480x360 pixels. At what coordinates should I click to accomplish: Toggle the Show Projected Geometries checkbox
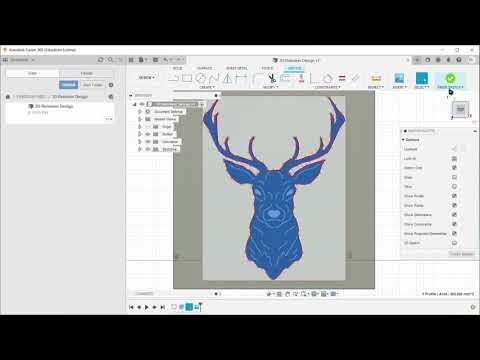click(454, 233)
